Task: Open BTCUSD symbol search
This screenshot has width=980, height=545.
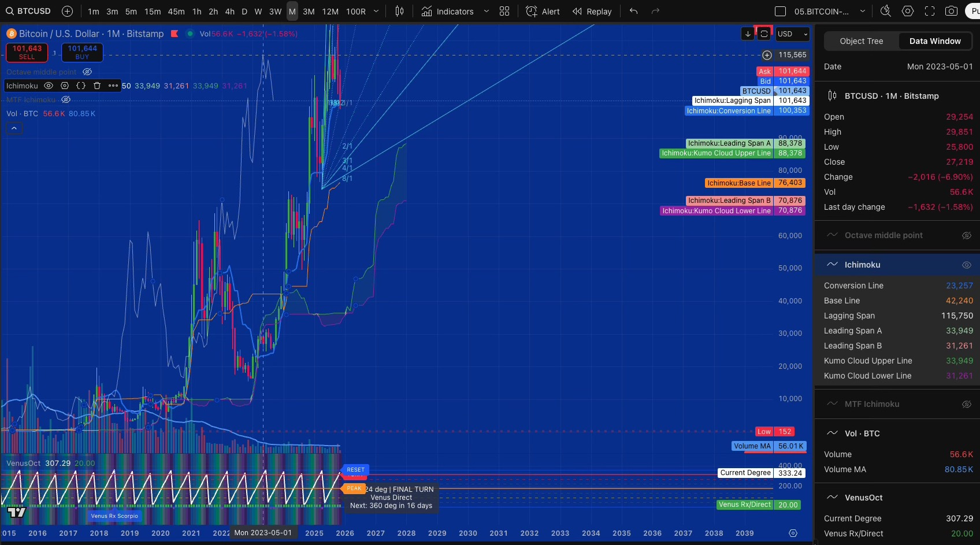Action: (28, 11)
